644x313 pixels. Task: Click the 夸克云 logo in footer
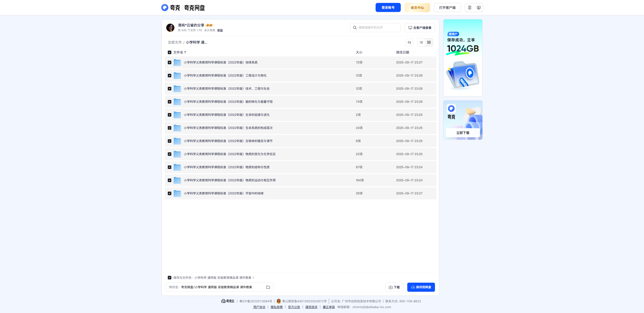point(228,301)
